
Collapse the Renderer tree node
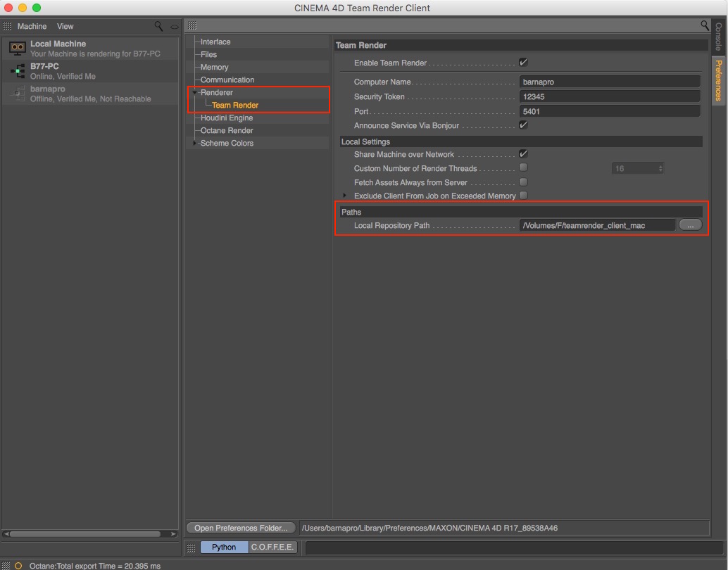coord(194,92)
